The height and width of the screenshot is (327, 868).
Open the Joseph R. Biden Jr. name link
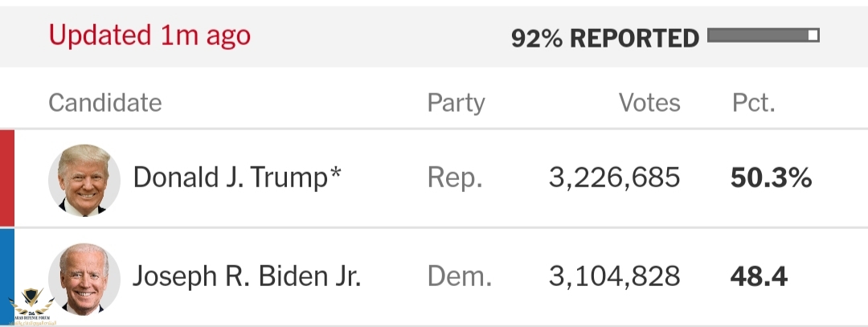(x=247, y=277)
